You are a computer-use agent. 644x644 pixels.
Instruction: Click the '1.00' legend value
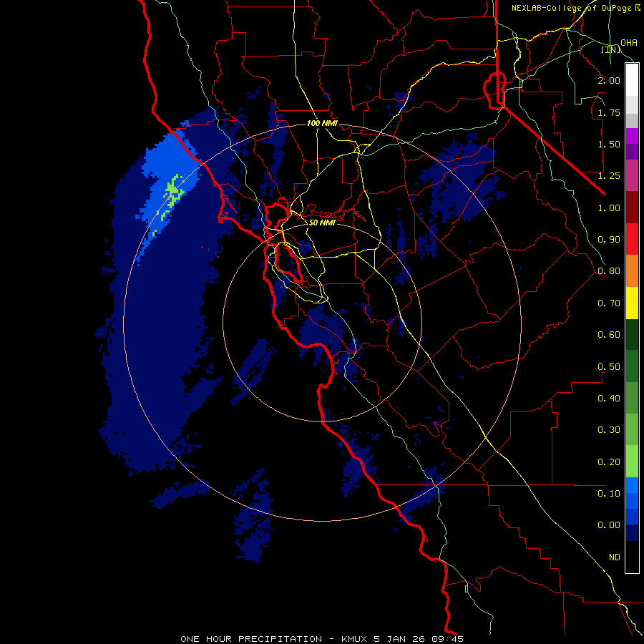[x=609, y=208]
